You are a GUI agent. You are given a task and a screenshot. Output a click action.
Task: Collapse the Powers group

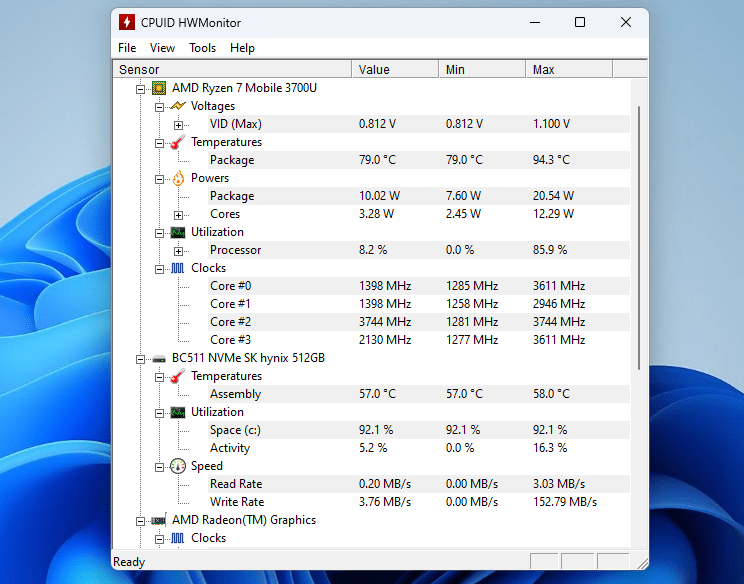[159, 179]
